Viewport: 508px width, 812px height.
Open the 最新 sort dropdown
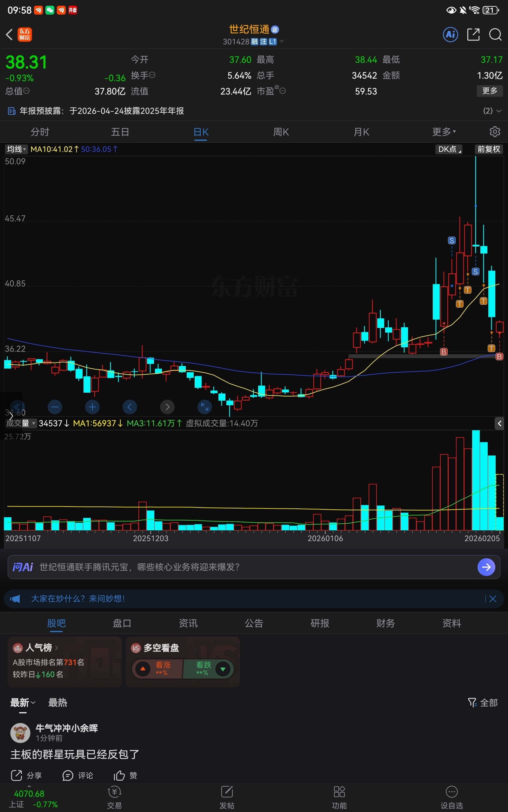(x=23, y=702)
